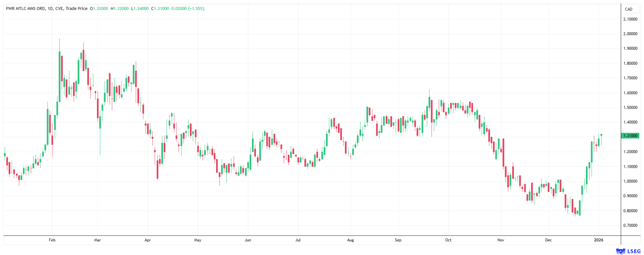The width and height of the screenshot is (644, 255).
Task: Click the close value C1.31000
Action: (160, 8)
